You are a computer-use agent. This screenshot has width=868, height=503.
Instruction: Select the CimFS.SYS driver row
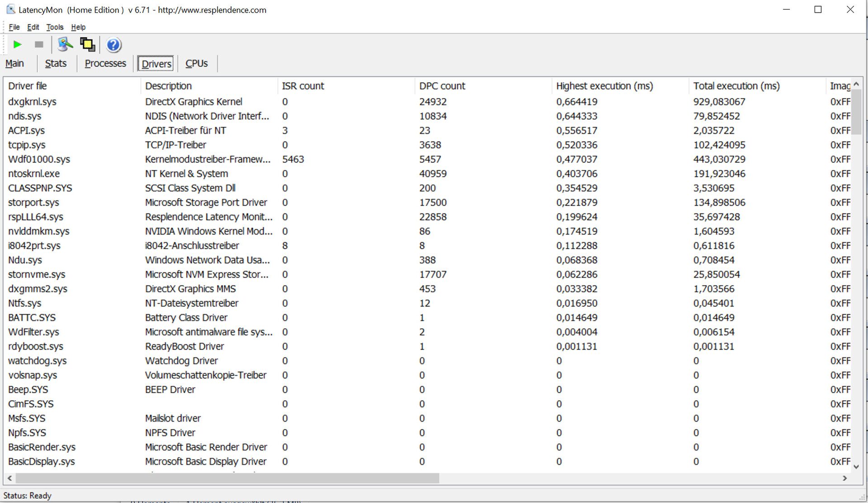[x=428, y=404]
